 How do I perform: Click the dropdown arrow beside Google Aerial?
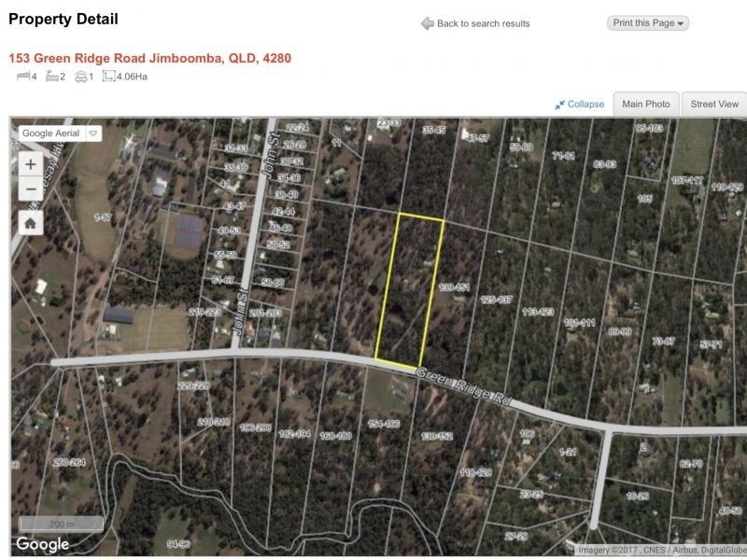point(93,133)
